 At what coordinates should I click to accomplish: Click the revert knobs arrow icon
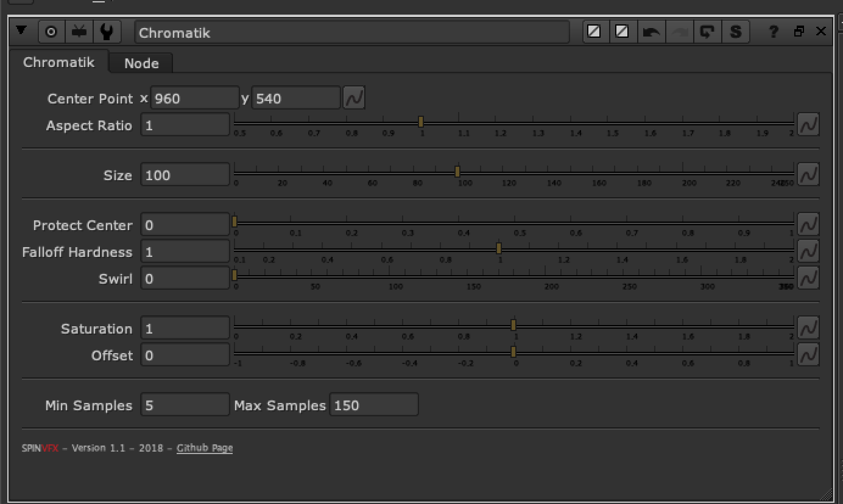click(707, 32)
